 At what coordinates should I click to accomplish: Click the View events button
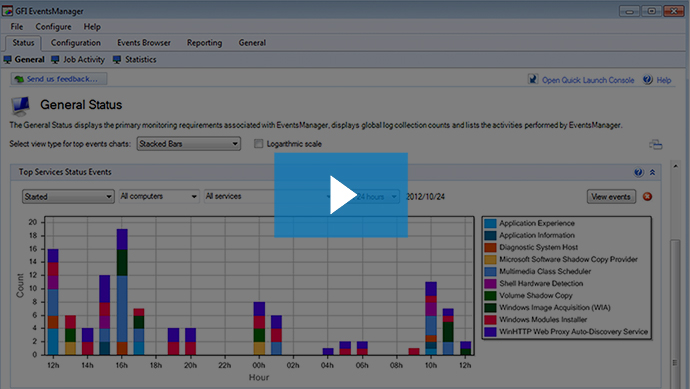(611, 197)
